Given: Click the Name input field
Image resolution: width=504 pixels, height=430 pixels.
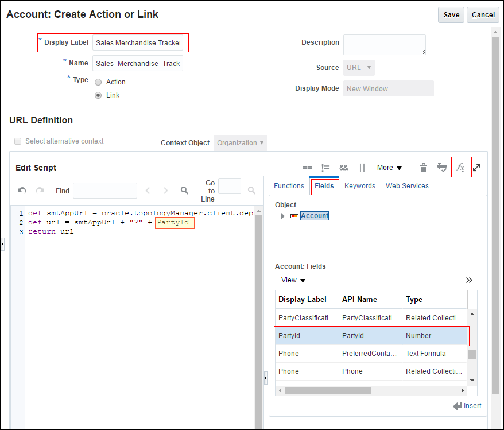Looking at the screenshot, I should (138, 63).
